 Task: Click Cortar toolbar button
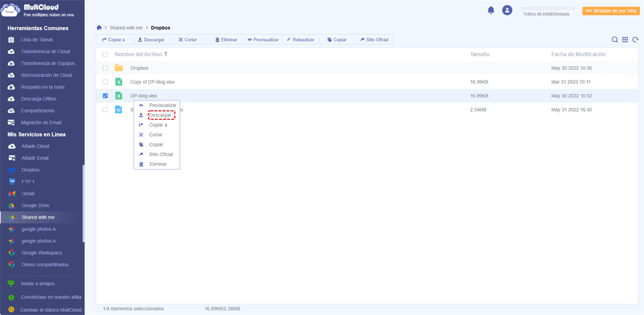(x=188, y=40)
